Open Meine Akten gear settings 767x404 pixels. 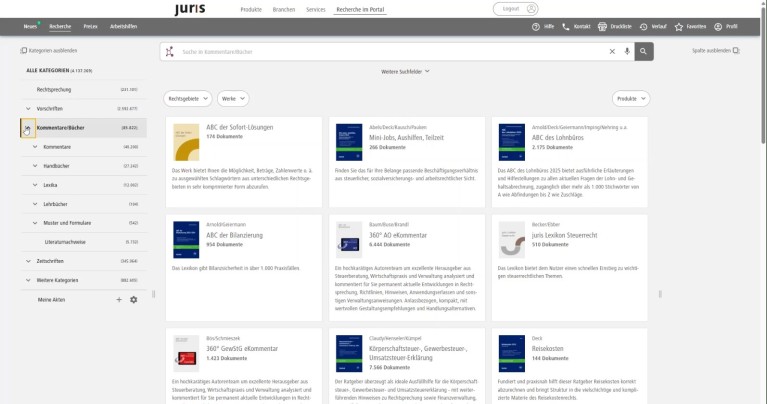tap(133, 299)
